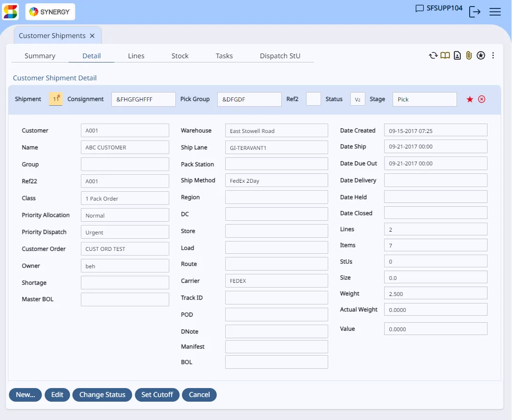Open the Dispatch StU tab

tap(280, 56)
